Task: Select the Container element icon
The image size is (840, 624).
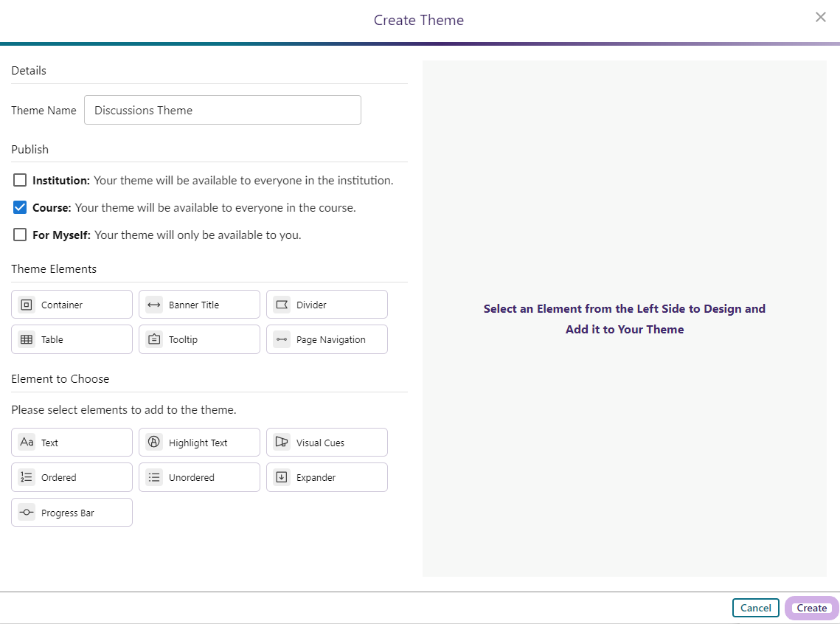Action: pyautogui.click(x=27, y=305)
